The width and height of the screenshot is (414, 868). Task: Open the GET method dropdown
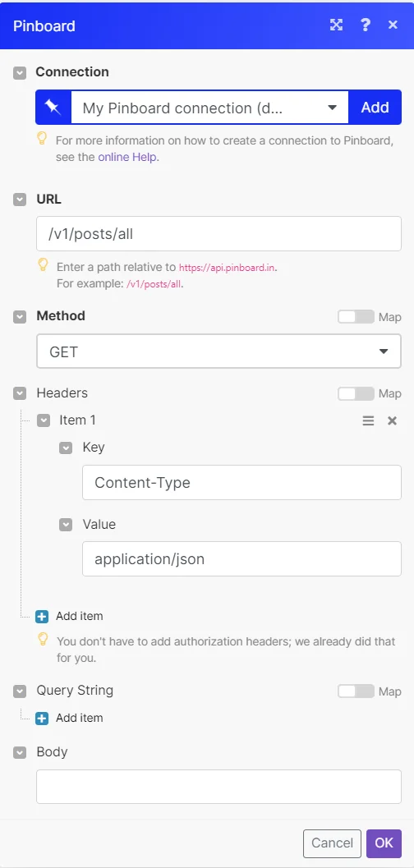(218, 351)
